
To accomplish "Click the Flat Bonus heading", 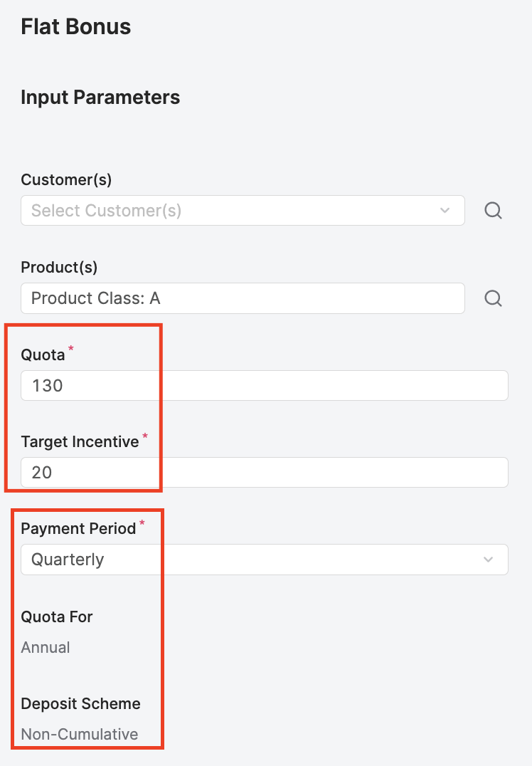I will pyautogui.click(x=76, y=27).
